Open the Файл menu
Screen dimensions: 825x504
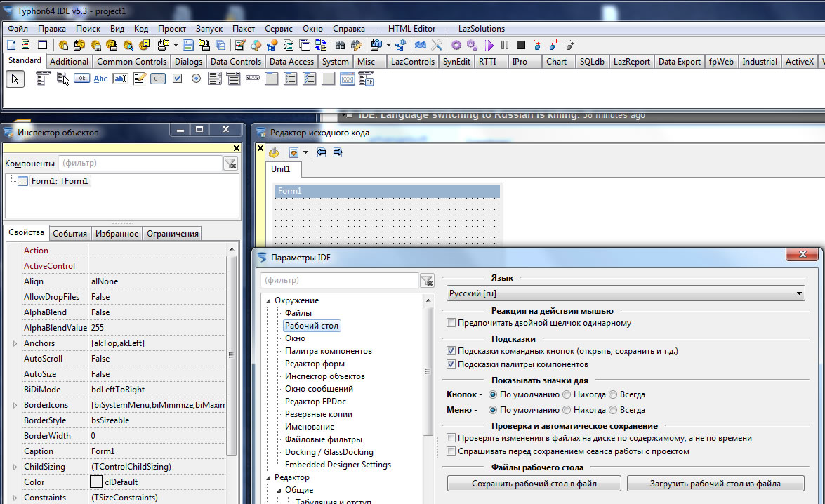[x=18, y=28]
